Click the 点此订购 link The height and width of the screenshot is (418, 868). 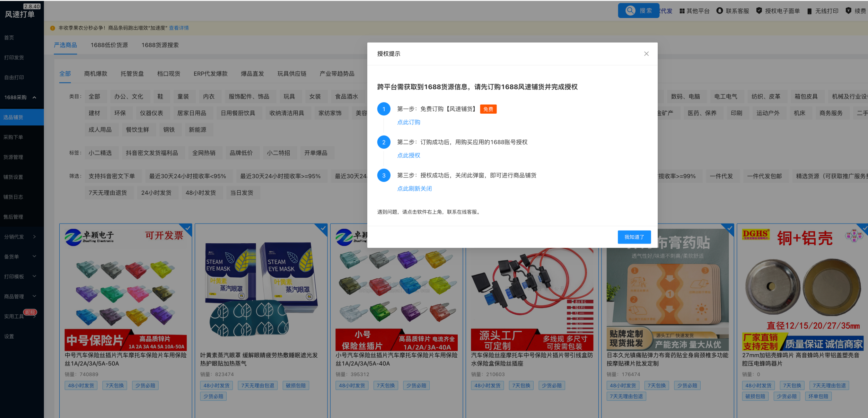click(x=409, y=122)
